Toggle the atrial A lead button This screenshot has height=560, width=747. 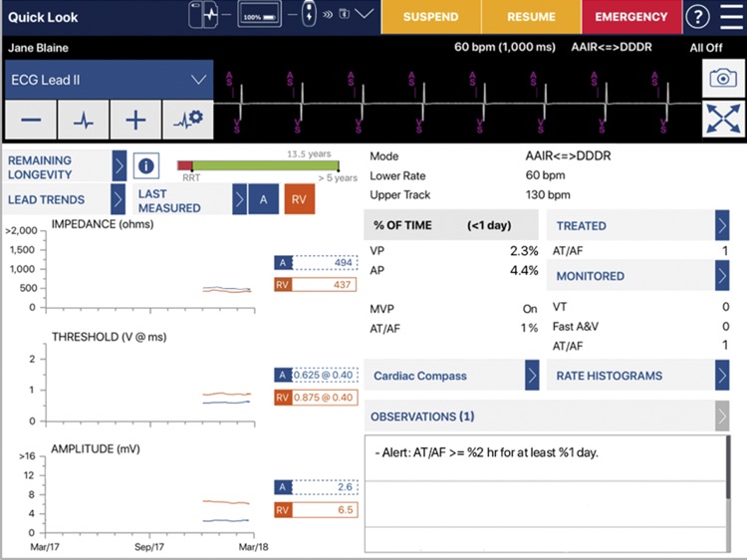point(264,199)
